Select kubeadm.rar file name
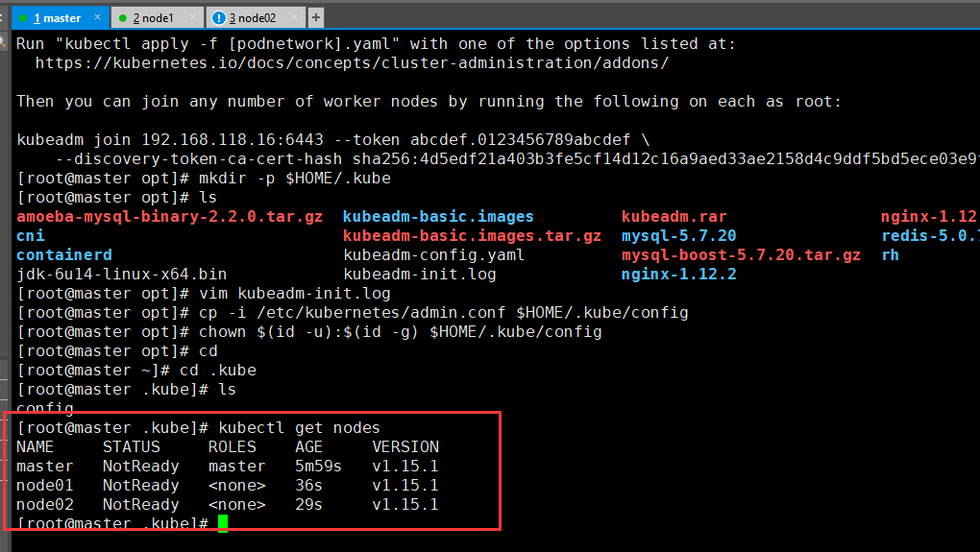This screenshot has height=552, width=980. click(674, 217)
